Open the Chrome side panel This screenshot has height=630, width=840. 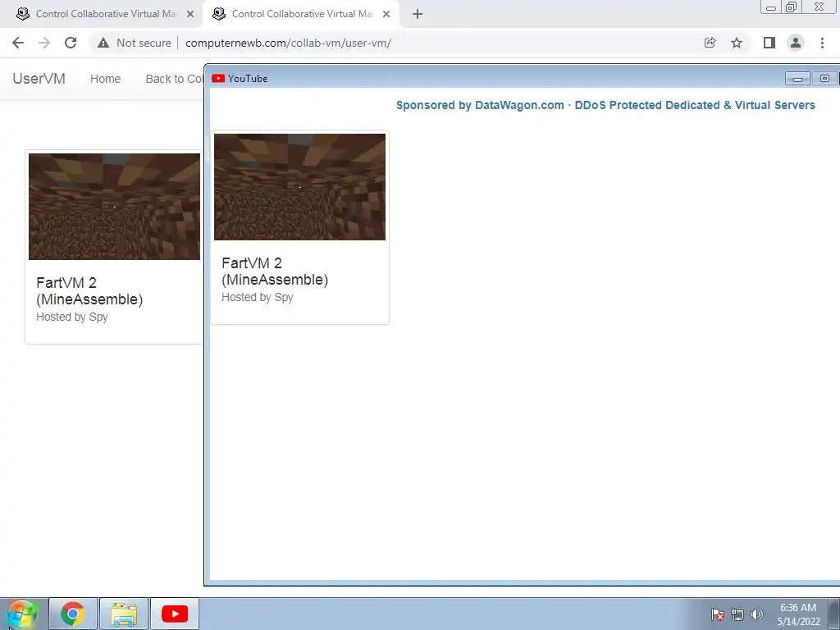tap(769, 43)
